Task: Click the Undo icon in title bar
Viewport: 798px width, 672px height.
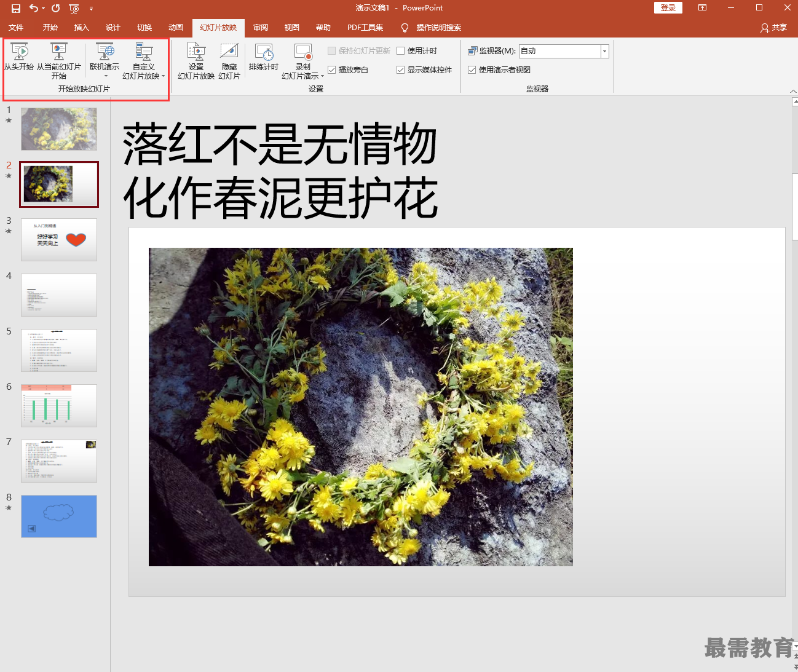Action: click(x=33, y=8)
